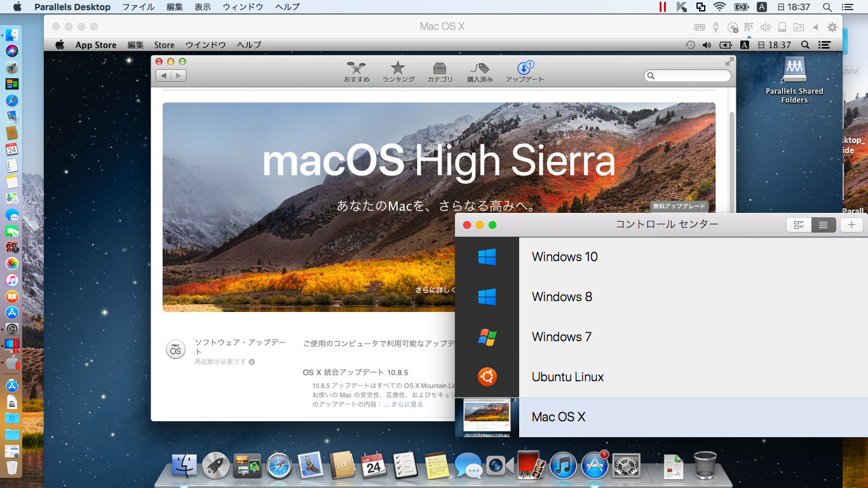
Task: Click the macOS High Sierra banner
Action: (x=439, y=207)
